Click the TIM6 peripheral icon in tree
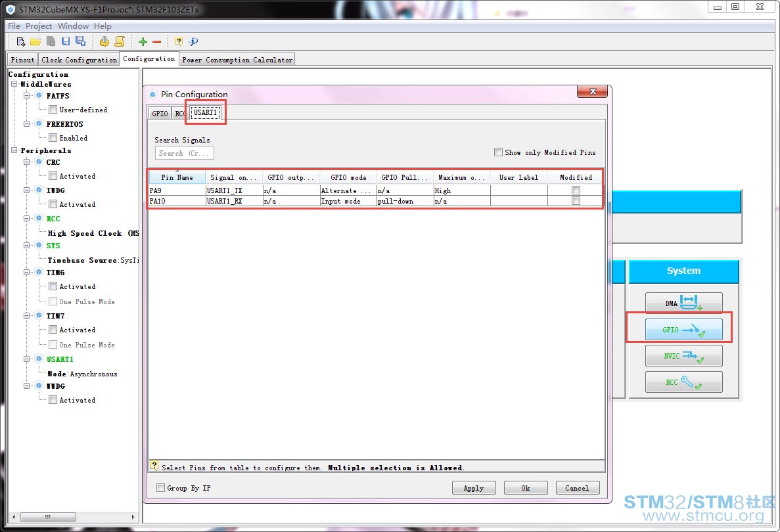The image size is (780, 532). (39, 273)
